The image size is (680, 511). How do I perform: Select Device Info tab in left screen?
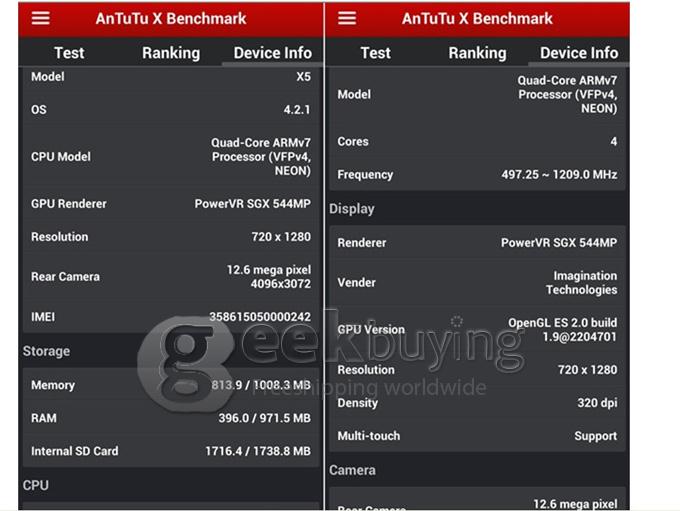[272, 53]
